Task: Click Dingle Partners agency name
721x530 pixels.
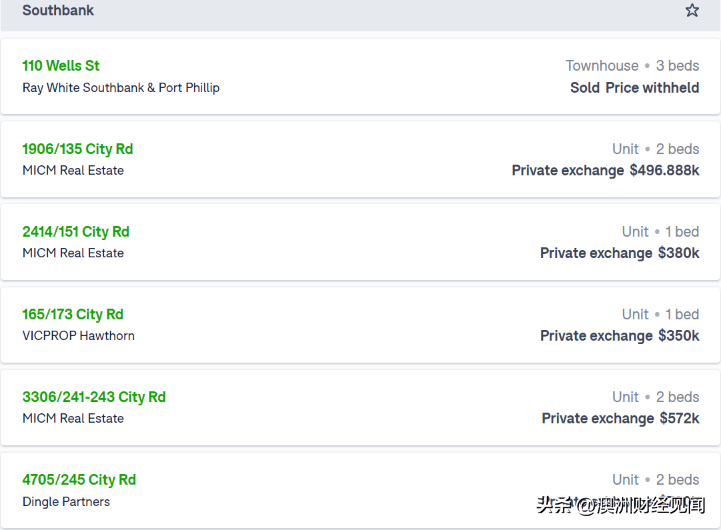Action: (66, 502)
